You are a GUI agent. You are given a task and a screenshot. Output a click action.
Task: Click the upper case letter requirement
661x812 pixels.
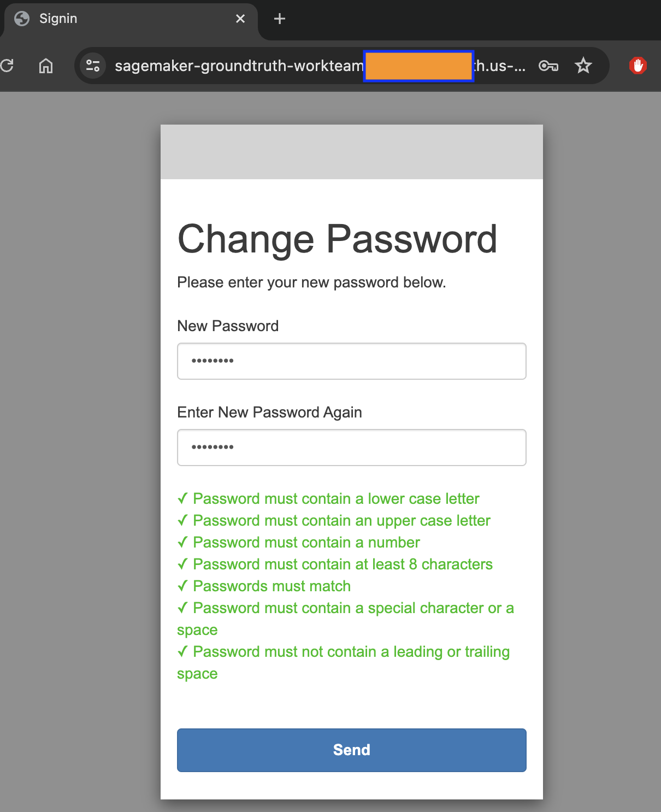[341, 521]
